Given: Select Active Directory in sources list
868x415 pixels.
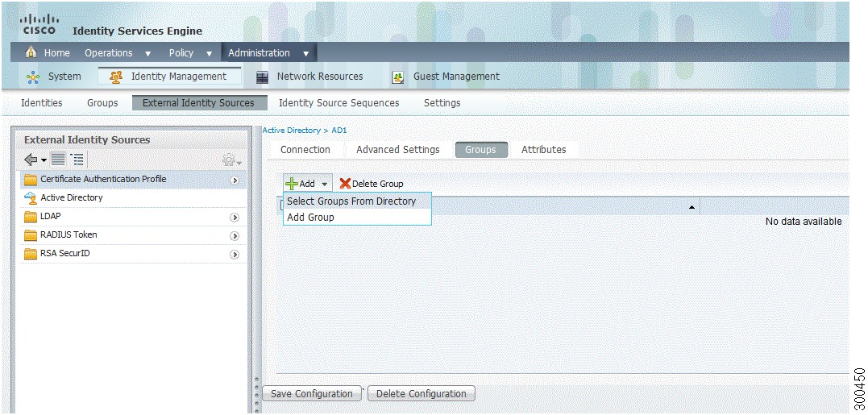Looking at the screenshot, I should pyautogui.click(x=134, y=197).
